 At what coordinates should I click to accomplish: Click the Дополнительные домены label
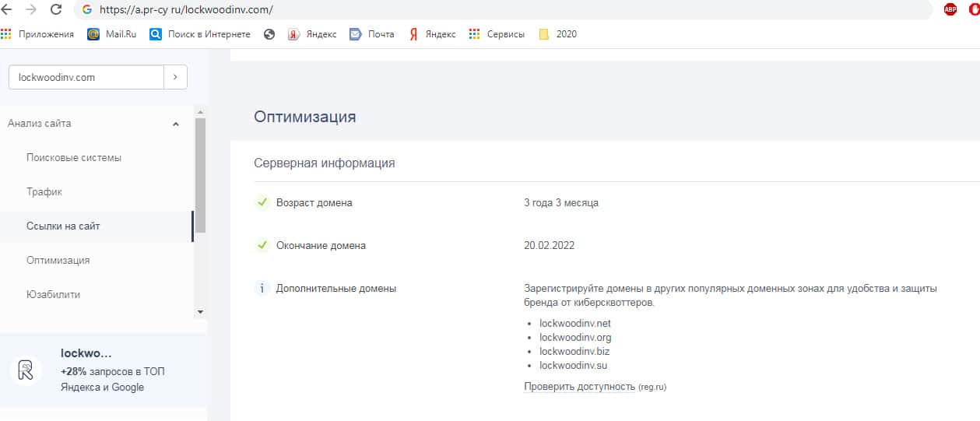tap(336, 289)
